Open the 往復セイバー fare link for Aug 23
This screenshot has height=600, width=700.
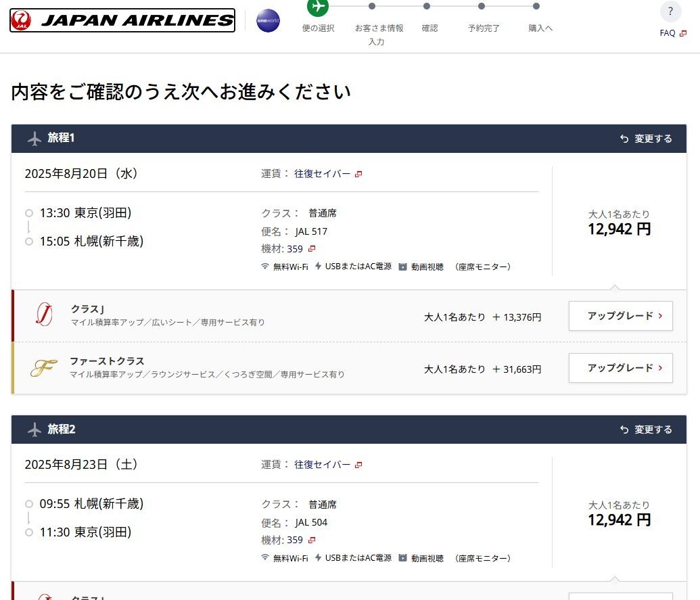click(x=327, y=465)
